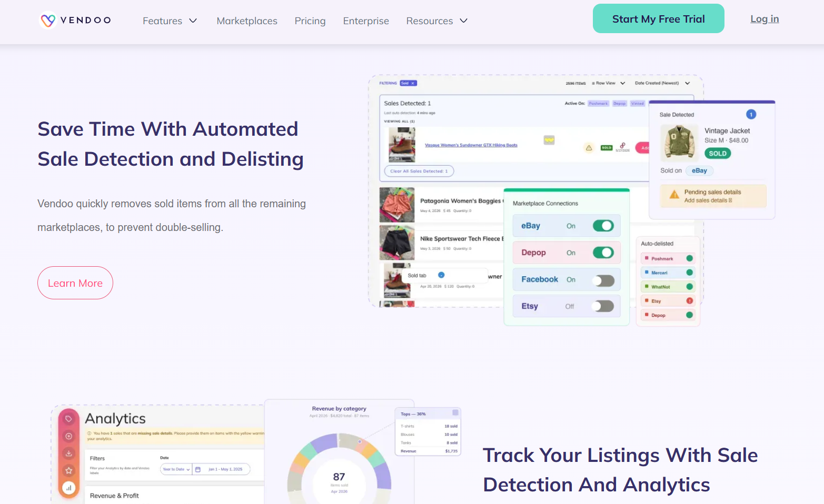Click the Resources nav label
This screenshot has height=504, width=824.
[x=430, y=21]
